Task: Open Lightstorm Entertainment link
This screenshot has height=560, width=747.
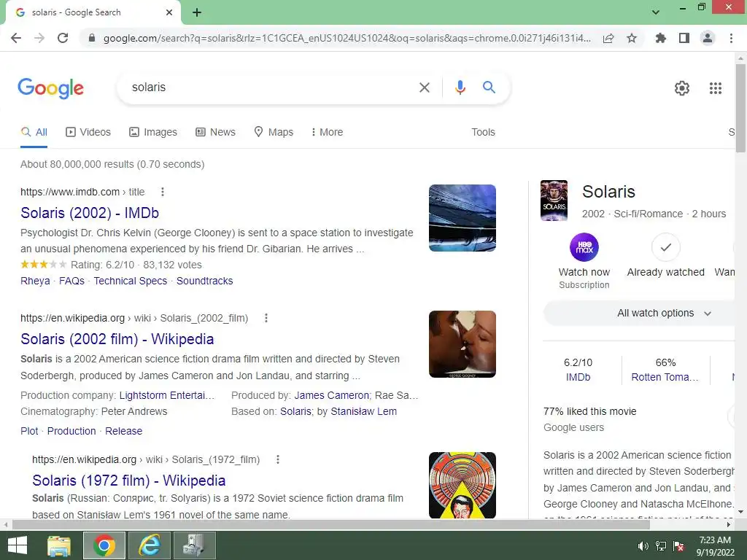Action: coord(167,395)
